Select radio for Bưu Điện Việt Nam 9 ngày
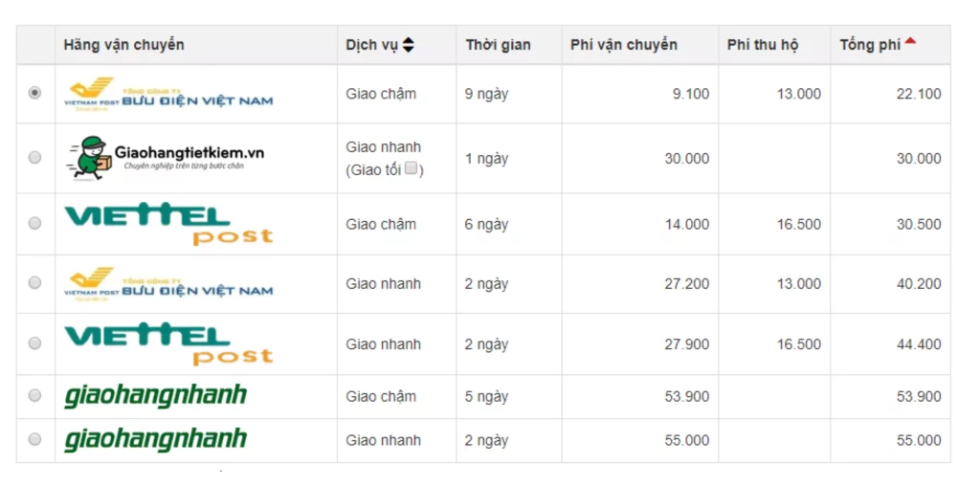 point(35,93)
